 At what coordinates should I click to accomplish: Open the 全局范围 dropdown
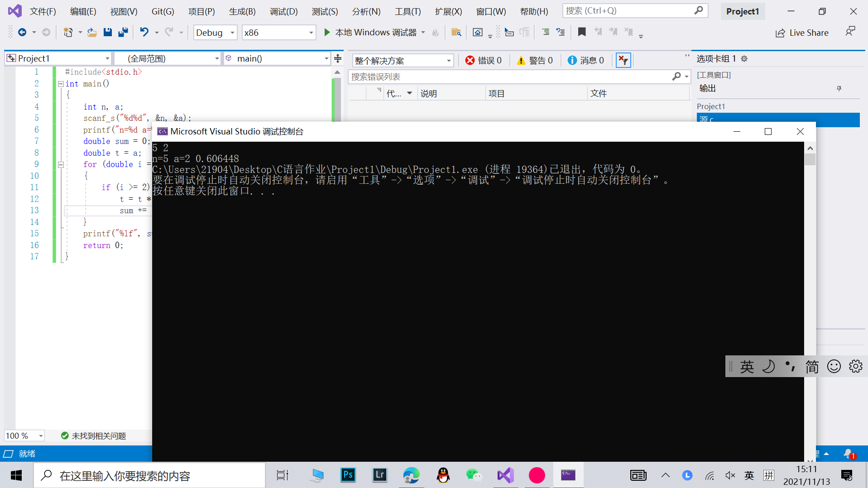168,58
